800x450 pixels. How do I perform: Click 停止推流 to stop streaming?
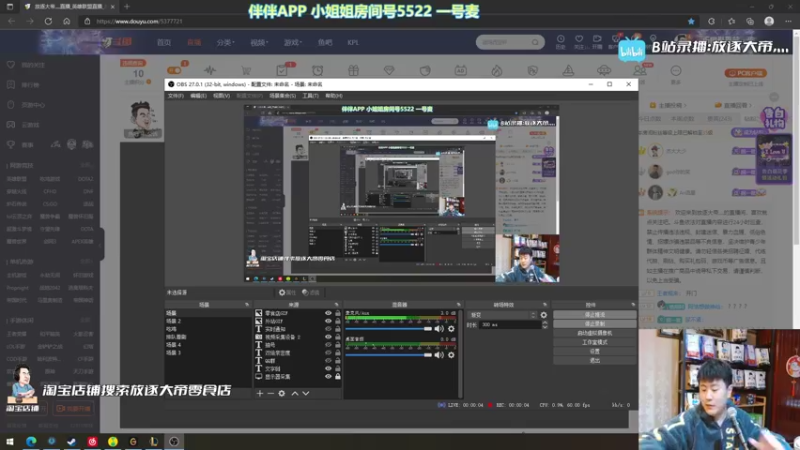pos(594,315)
